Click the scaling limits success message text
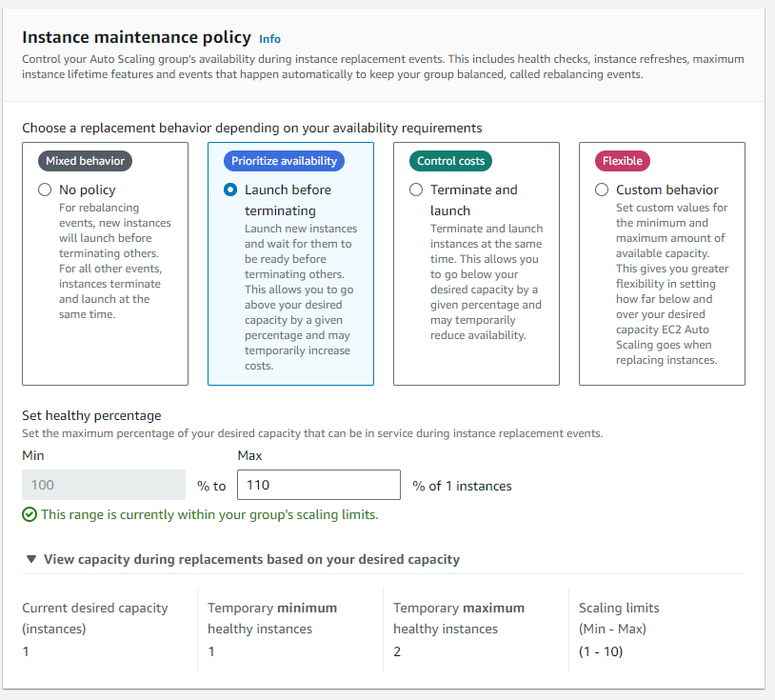Image resolution: width=775 pixels, height=700 pixels. click(209, 514)
